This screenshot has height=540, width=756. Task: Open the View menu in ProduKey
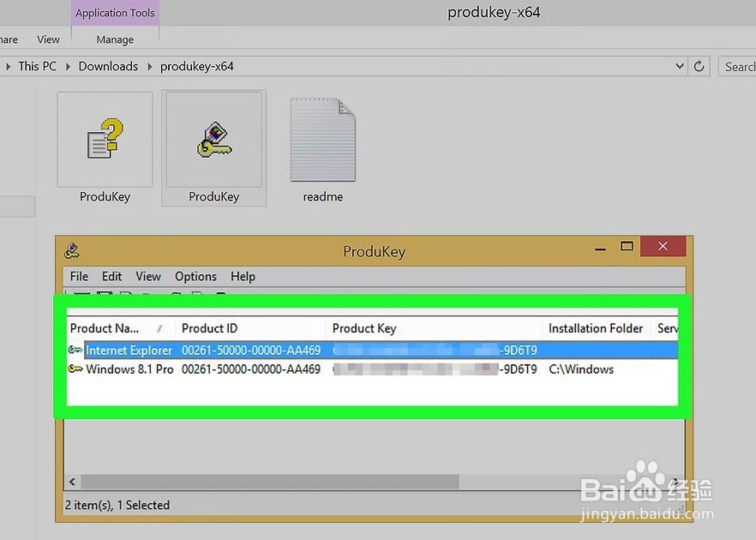pyautogui.click(x=148, y=276)
